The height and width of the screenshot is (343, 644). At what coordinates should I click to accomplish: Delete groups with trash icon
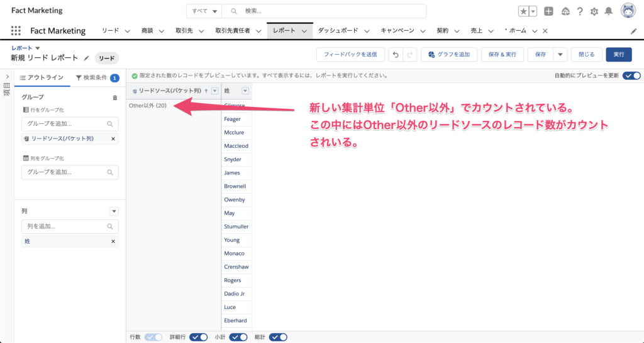[115, 98]
